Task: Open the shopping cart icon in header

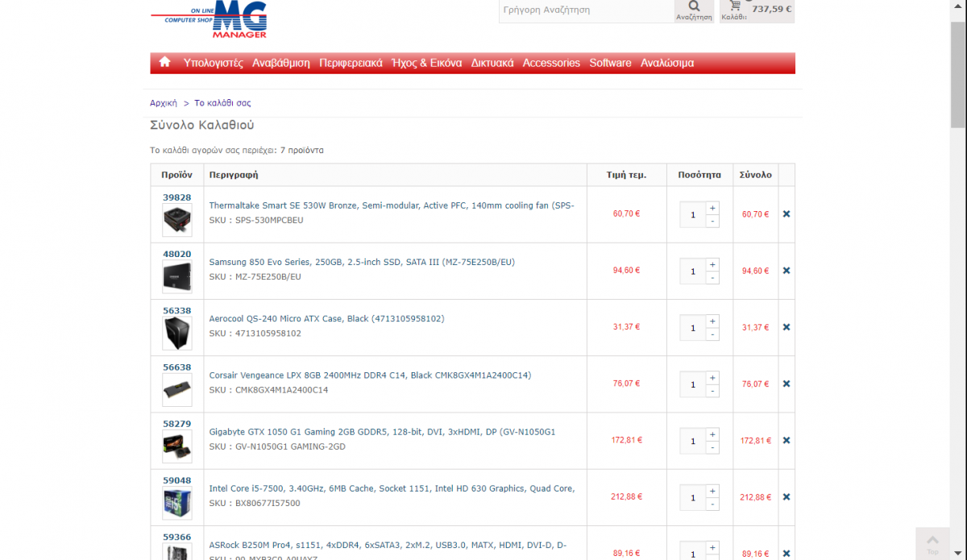Action: coord(735,6)
